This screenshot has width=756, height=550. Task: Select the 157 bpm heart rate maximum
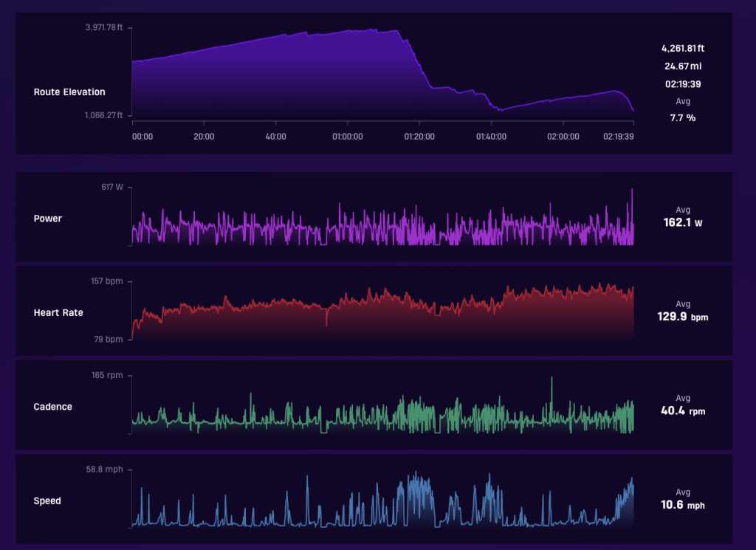tap(107, 281)
